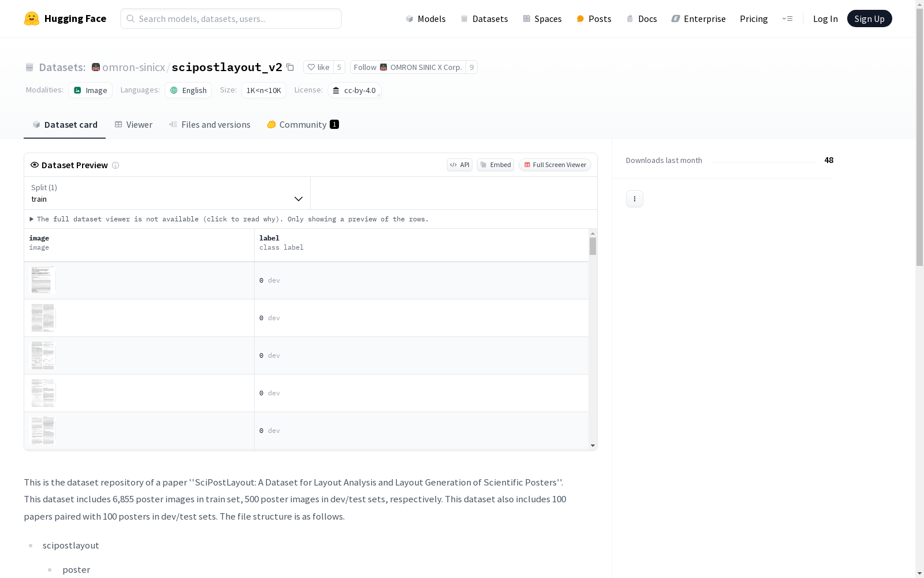Click the dataset table scrollbar thumb
The height and width of the screenshot is (578, 924).
593,246
